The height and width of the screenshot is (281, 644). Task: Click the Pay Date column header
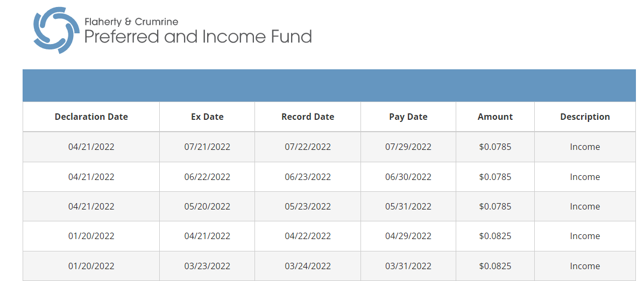[x=408, y=117]
